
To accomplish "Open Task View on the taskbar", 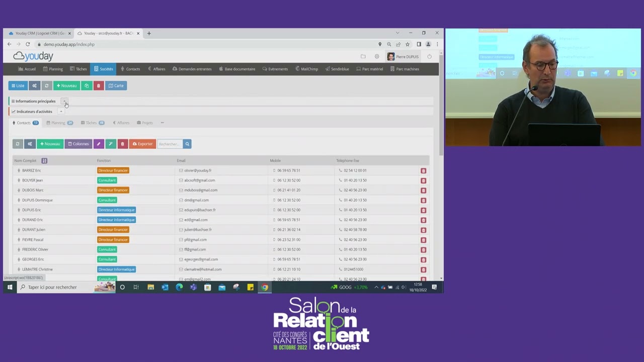I will coord(136,287).
